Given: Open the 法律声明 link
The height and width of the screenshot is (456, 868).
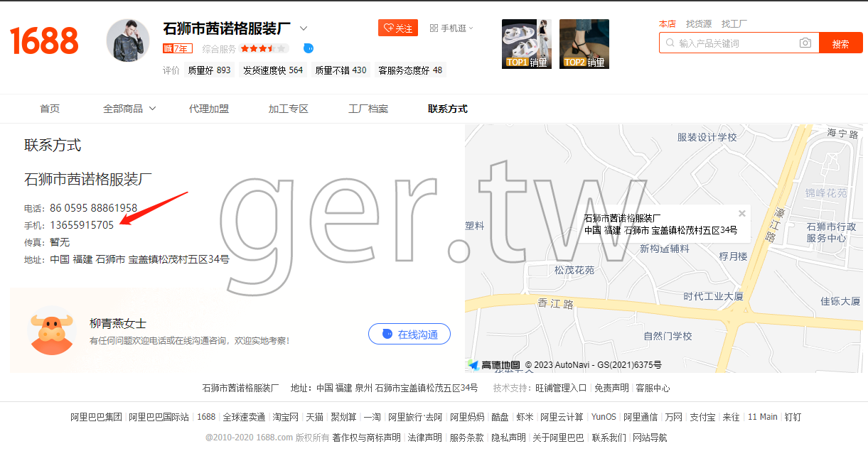Looking at the screenshot, I should [x=425, y=438].
